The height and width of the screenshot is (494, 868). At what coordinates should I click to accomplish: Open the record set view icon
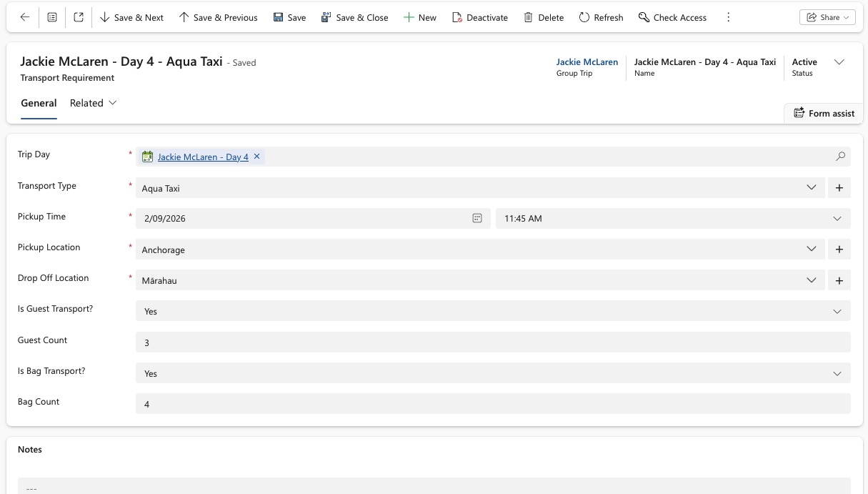point(52,17)
